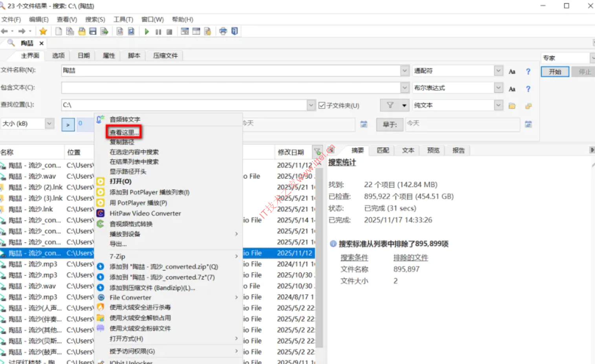Toggle case-sensitive Aa for 文件名称 row
Viewport: 595px width, 364px height.
coord(512,71)
